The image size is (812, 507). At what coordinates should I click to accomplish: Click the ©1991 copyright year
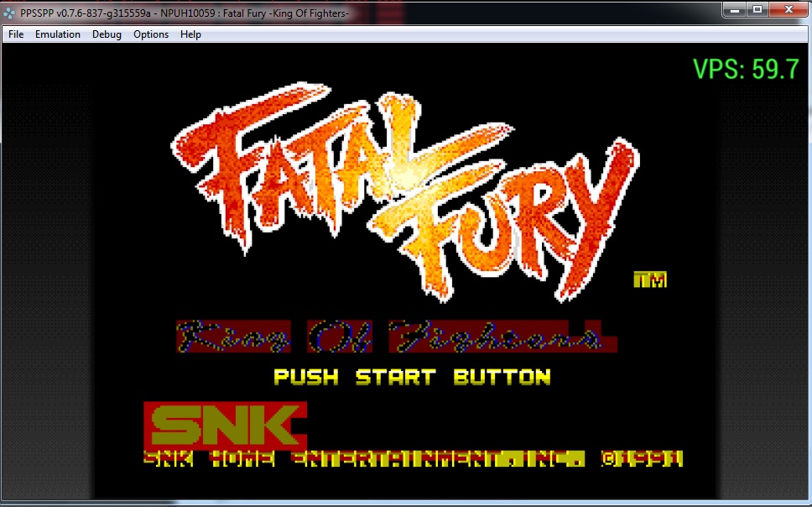pyautogui.click(x=642, y=459)
